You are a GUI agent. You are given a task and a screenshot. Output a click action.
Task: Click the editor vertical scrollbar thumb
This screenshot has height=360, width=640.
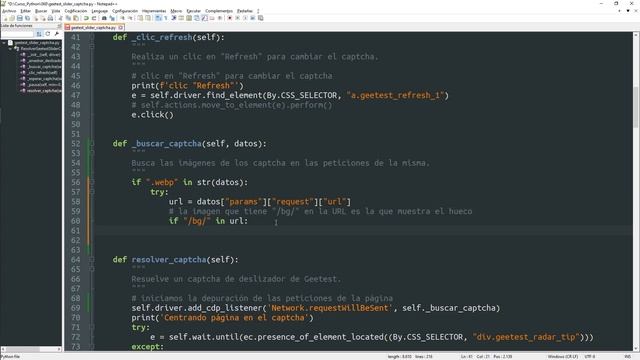click(x=636, y=107)
